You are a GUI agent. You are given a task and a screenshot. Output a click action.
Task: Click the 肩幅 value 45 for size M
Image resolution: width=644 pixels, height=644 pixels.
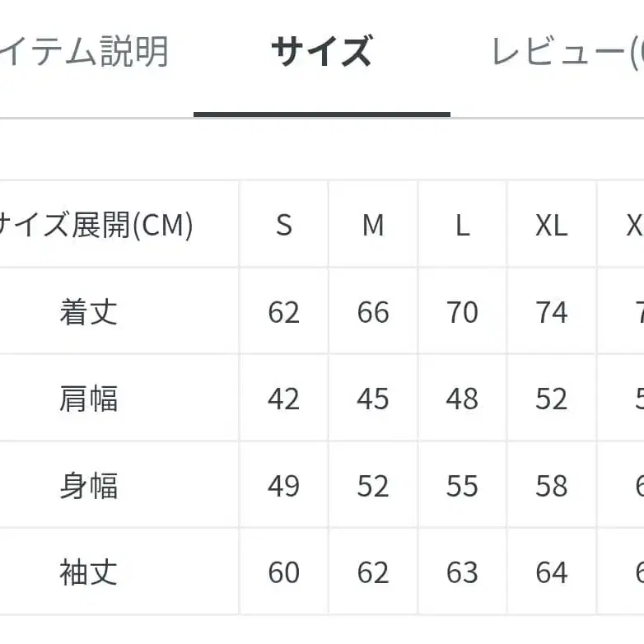coord(373,399)
